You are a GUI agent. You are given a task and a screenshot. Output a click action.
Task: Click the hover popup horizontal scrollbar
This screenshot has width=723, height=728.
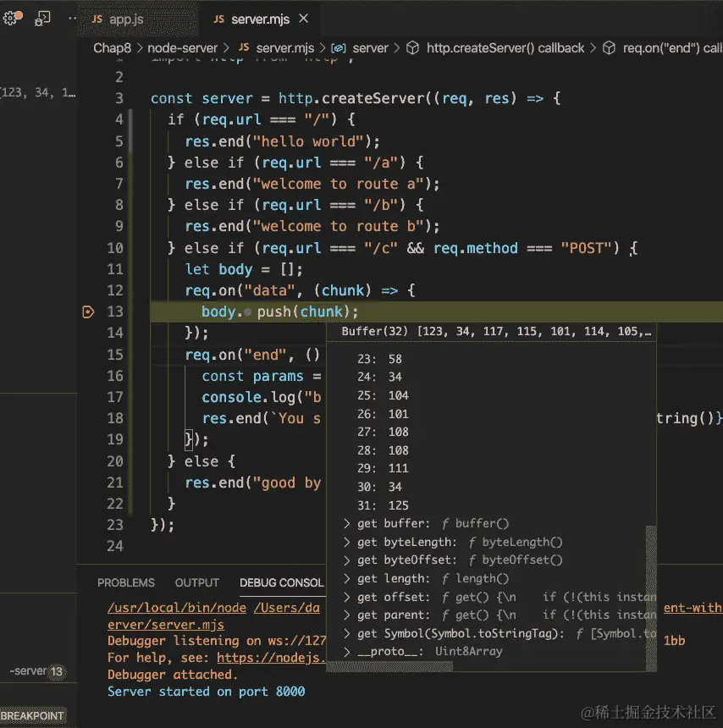(389, 667)
